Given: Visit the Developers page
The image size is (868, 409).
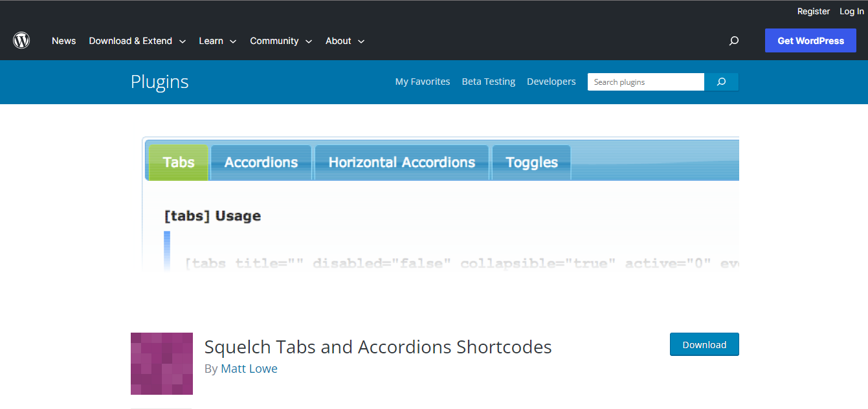Looking at the screenshot, I should 551,81.
